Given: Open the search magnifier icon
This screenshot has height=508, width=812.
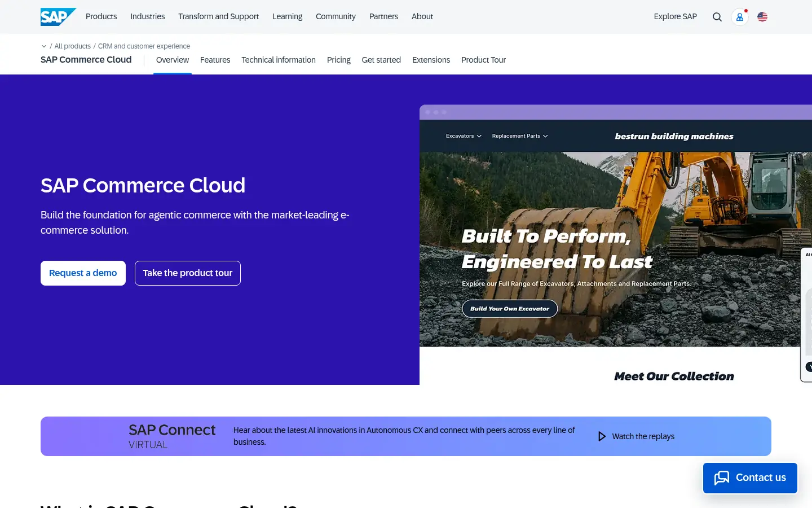Looking at the screenshot, I should [717, 17].
